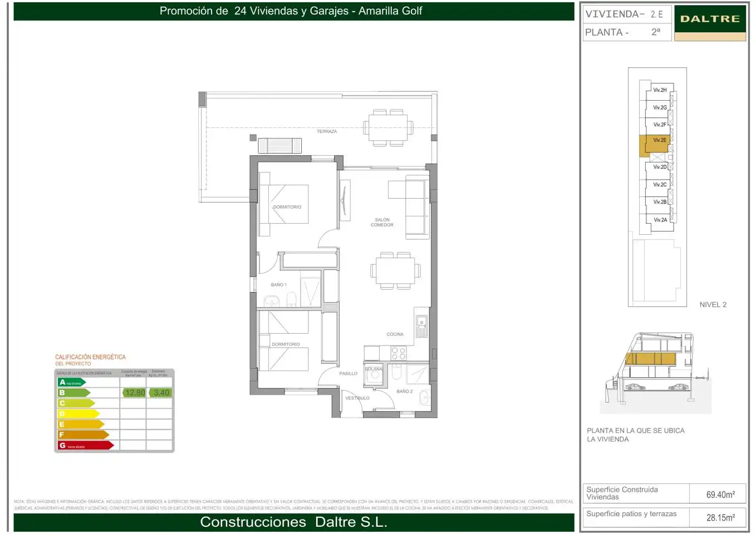Click the legal note text at bottom
This screenshot has width=756, height=534.
(293, 505)
